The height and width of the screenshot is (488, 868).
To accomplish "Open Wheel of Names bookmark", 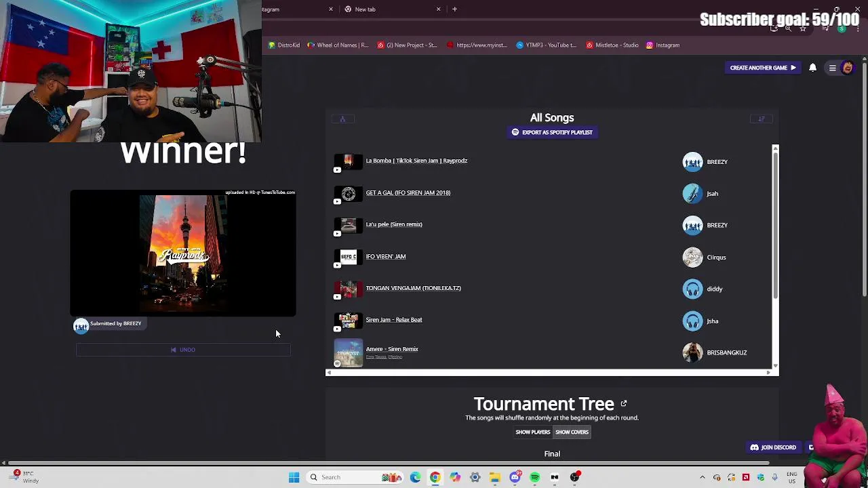I will pyautogui.click(x=338, y=45).
